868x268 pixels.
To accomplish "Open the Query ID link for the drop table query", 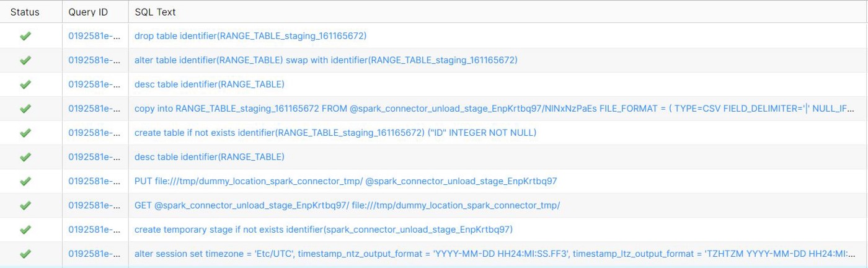I will pos(94,36).
